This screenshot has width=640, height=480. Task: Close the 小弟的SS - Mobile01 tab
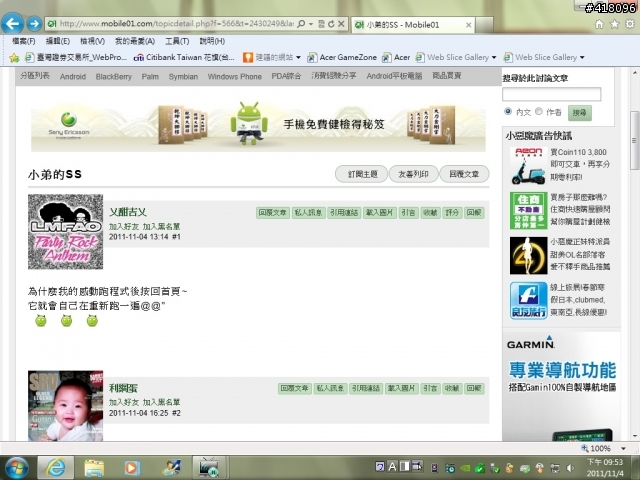tap(469, 25)
